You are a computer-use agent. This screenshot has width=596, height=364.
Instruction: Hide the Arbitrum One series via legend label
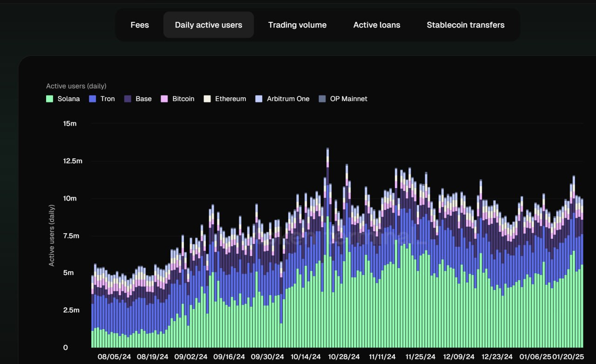coord(288,99)
